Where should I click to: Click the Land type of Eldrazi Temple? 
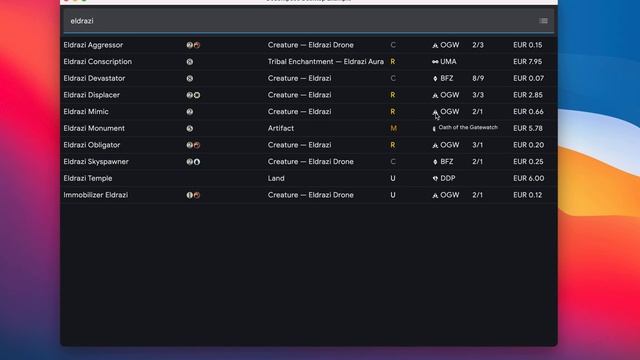pyautogui.click(x=276, y=178)
